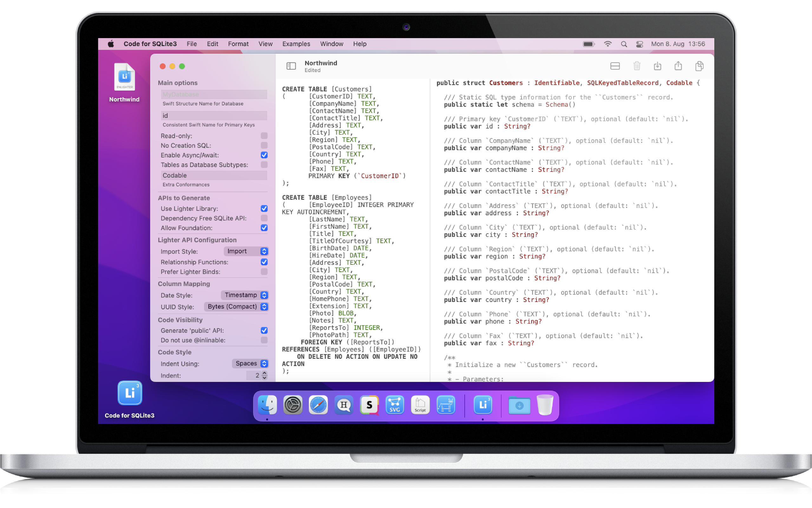Viewport: 812px width, 508px height.
Task: Enable Prefer Lighter Binds checkbox
Action: [x=264, y=271]
